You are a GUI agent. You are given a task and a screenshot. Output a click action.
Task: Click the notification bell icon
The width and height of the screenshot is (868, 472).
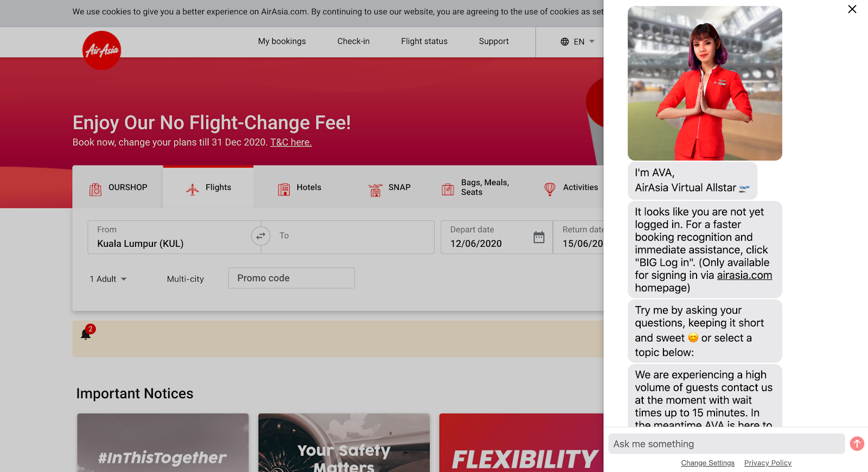(x=86, y=334)
